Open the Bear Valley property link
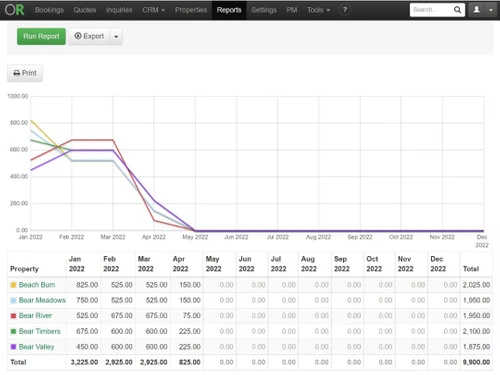The height and width of the screenshot is (375, 500). (x=36, y=347)
